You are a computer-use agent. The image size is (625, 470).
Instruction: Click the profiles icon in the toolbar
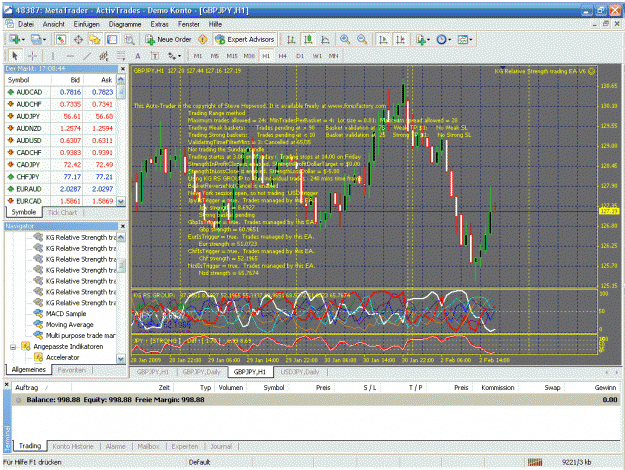36,39
